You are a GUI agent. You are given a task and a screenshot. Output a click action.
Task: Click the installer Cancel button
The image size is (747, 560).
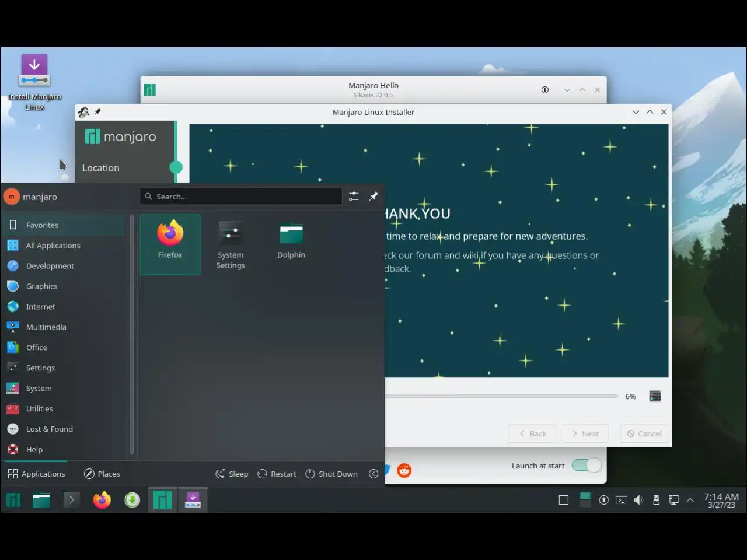click(x=644, y=433)
